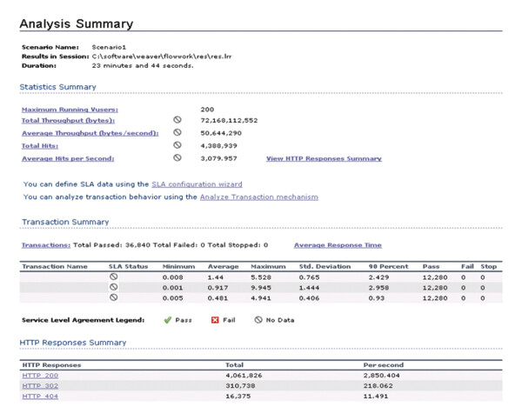Select the std deviation value 0.406
Screen dimensions: 522x420
[309, 298]
